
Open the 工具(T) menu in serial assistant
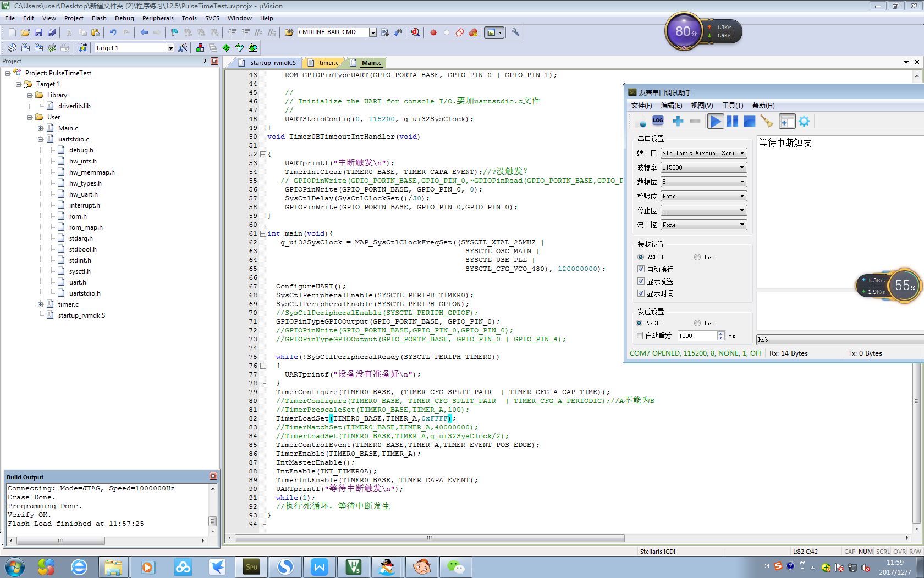pyautogui.click(x=732, y=106)
